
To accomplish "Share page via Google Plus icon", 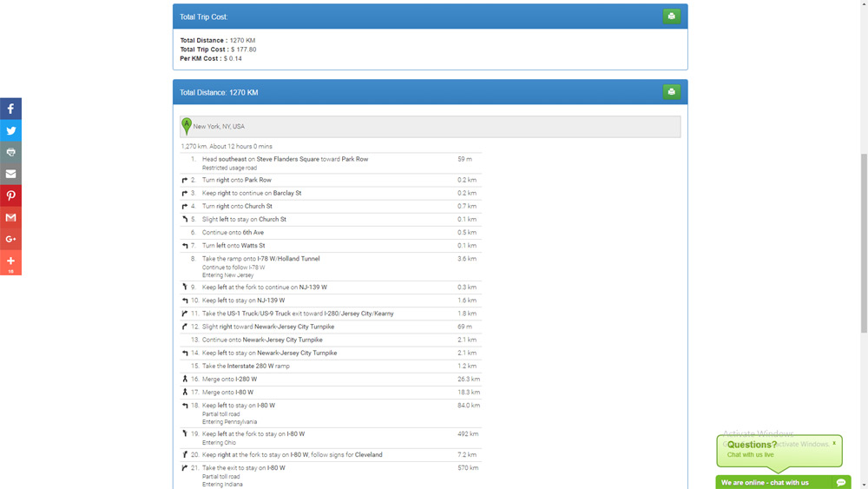I will tap(10, 239).
